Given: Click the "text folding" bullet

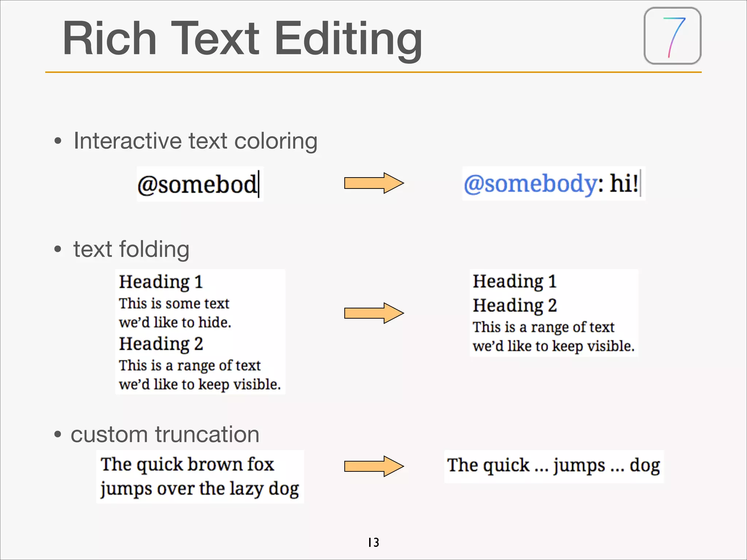Looking at the screenshot, I should [x=131, y=249].
